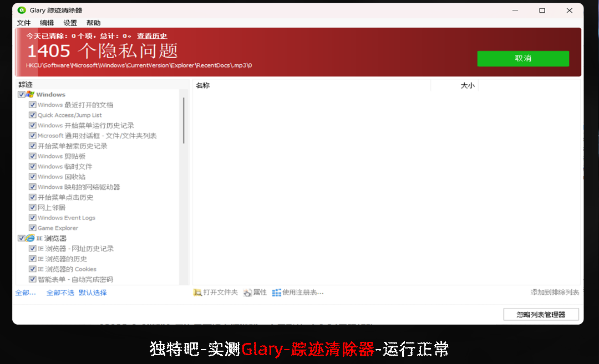The image size is (599, 364).
Task: Click the 属性 properties icon
Action: 247,293
